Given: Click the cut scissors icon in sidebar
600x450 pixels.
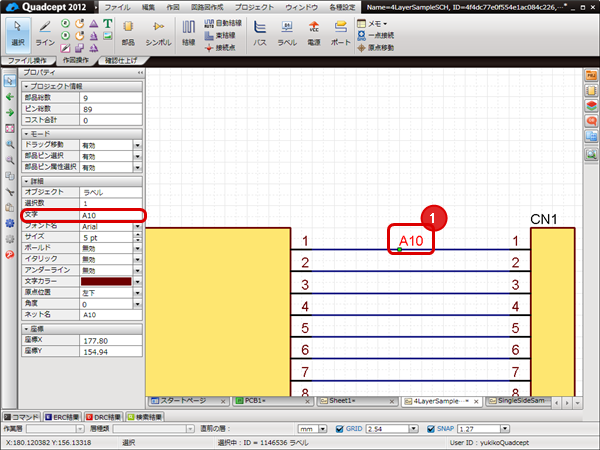Looking at the screenshot, I should (10, 192).
